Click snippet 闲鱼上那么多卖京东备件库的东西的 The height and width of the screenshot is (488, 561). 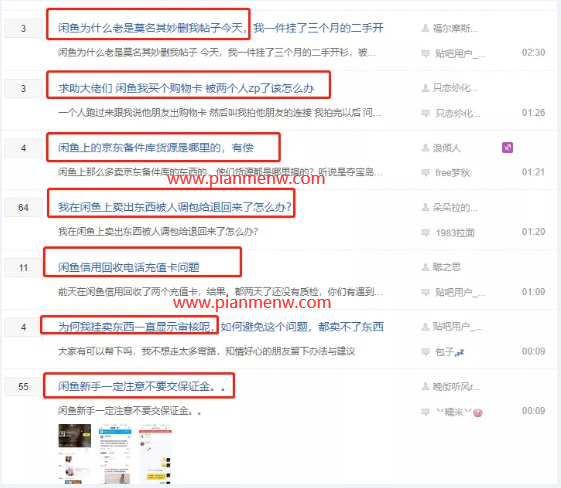coord(220,172)
